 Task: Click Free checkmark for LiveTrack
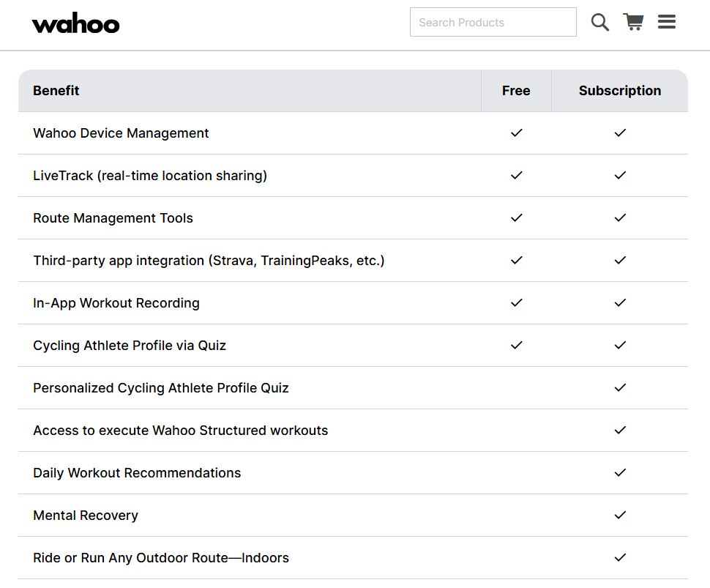517,175
